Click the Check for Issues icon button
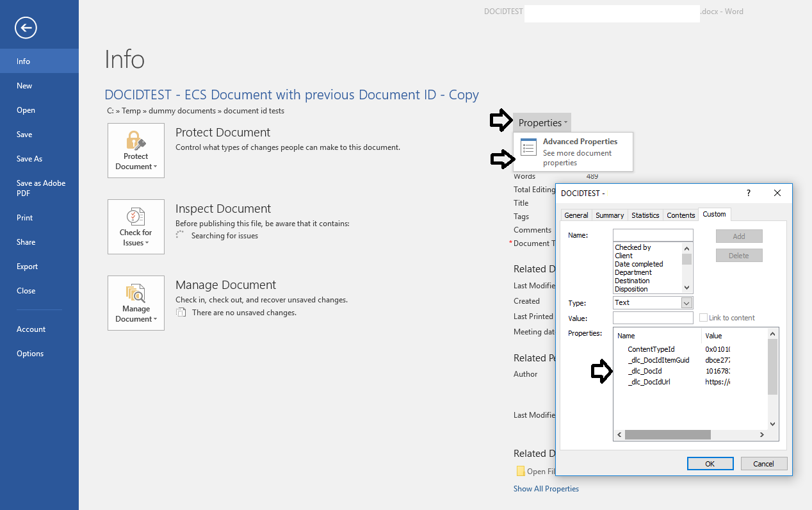Viewport: 812px width, 510px height. (136, 227)
